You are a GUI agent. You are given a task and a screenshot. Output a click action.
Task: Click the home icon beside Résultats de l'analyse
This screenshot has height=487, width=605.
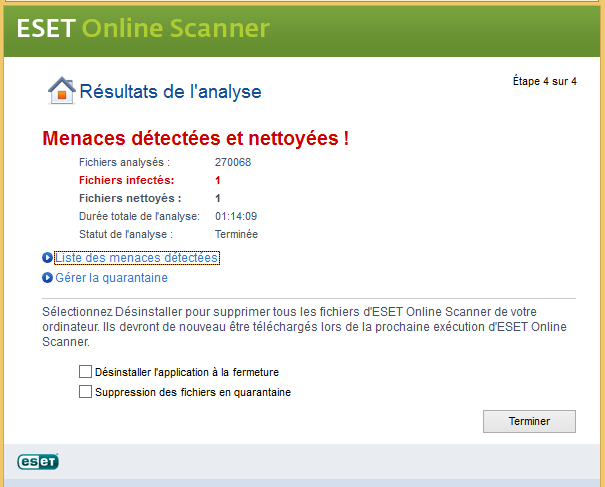(x=62, y=90)
